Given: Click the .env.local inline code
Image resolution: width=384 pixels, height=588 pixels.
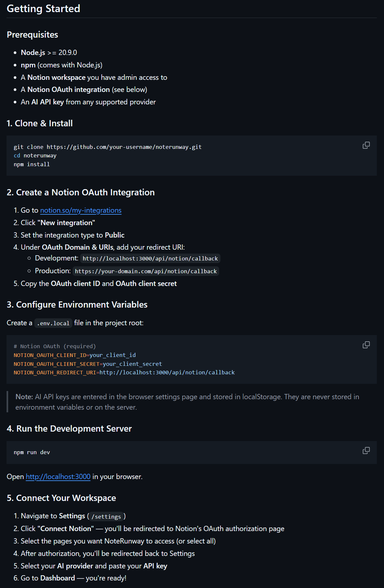Looking at the screenshot, I should click(53, 323).
